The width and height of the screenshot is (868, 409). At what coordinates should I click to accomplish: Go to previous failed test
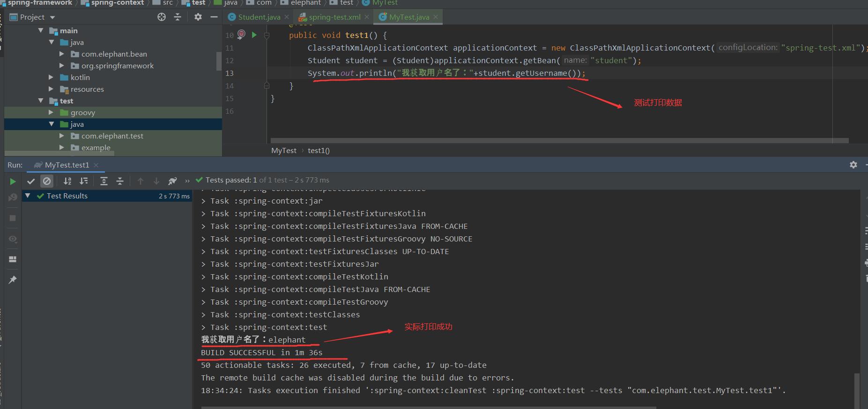pyautogui.click(x=141, y=181)
